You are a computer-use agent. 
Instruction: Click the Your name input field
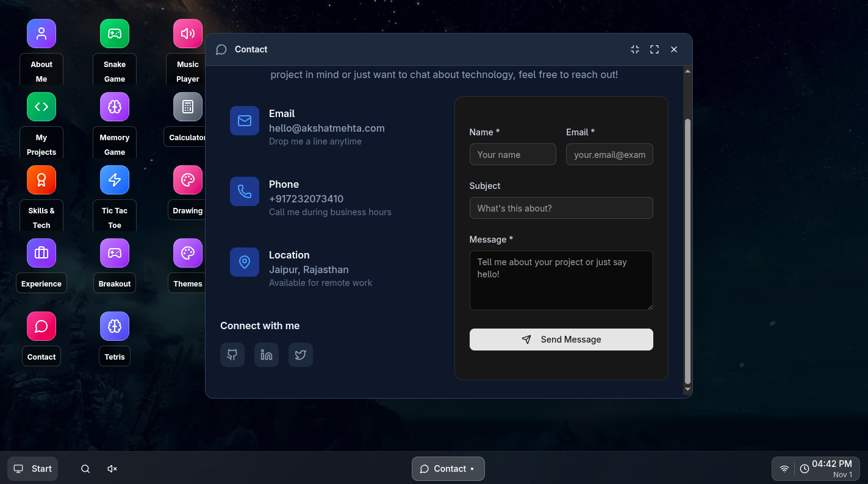click(513, 154)
